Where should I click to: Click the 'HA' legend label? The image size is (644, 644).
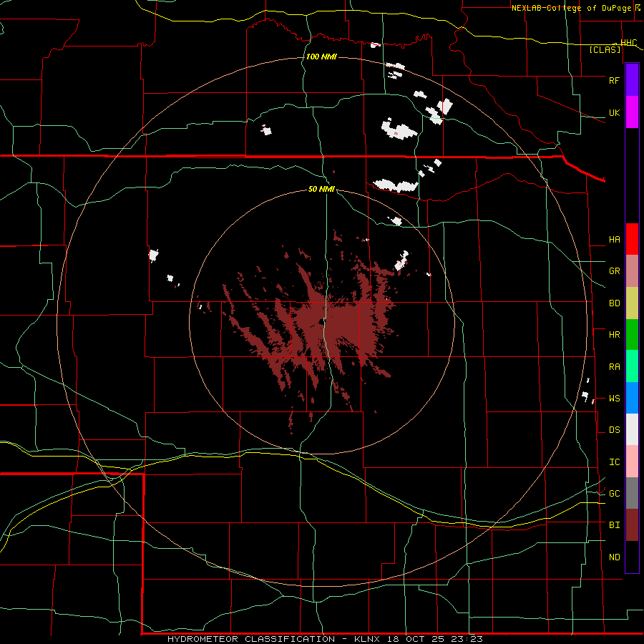(x=614, y=240)
